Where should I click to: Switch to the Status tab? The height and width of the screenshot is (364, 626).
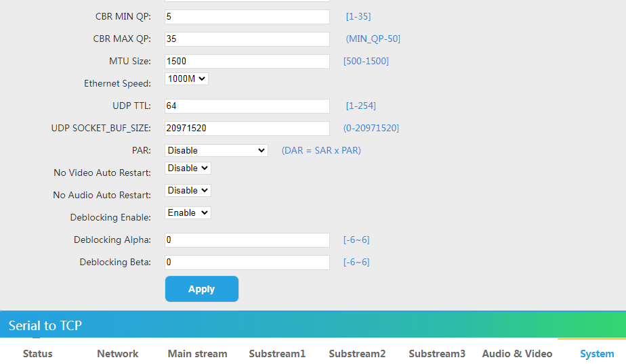click(37, 354)
